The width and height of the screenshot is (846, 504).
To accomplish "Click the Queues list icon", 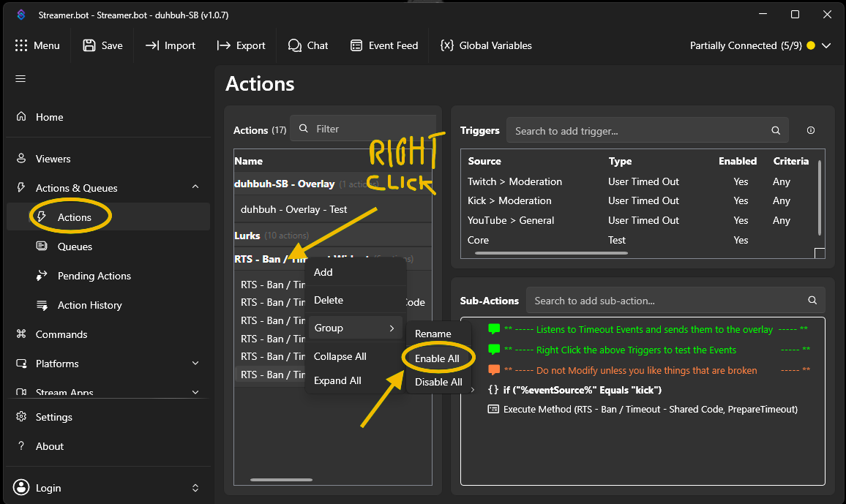I will pyautogui.click(x=42, y=246).
